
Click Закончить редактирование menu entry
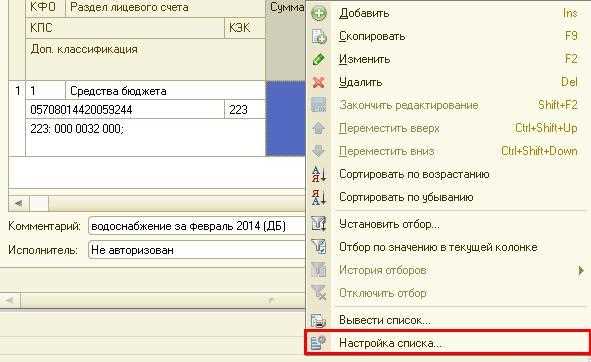[x=447, y=105]
